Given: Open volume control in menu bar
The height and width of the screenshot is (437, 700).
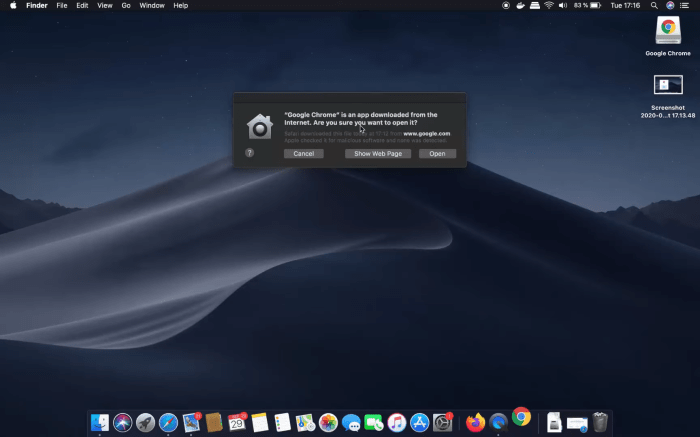Looking at the screenshot, I should [563, 5].
